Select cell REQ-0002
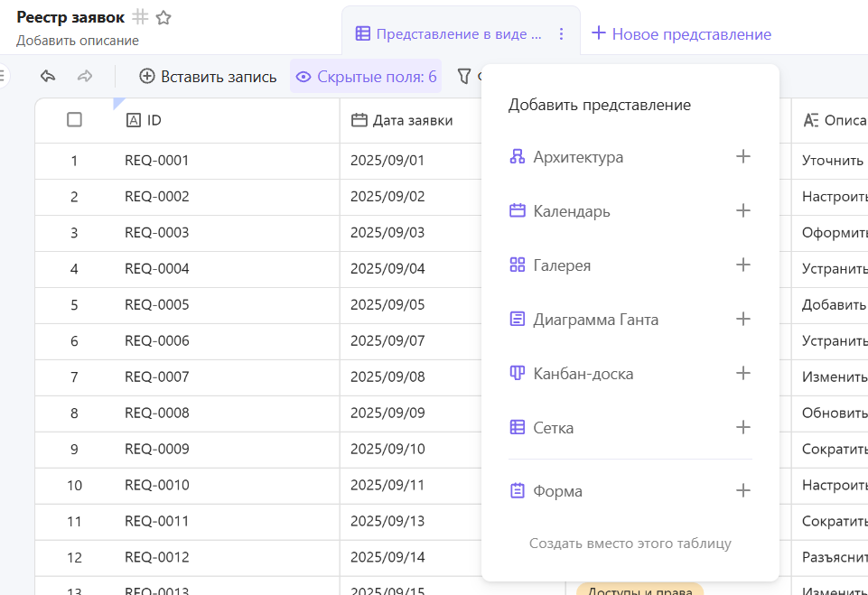The image size is (868, 595). (x=227, y=197)
